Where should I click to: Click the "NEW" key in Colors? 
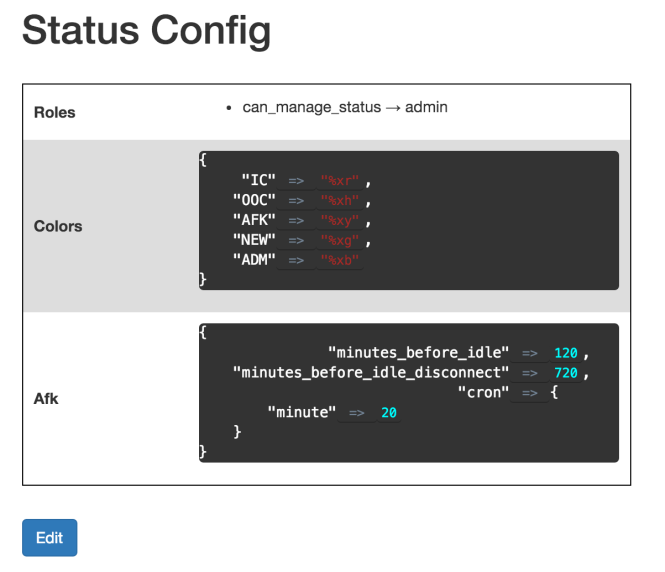click(x=254, y=240)
